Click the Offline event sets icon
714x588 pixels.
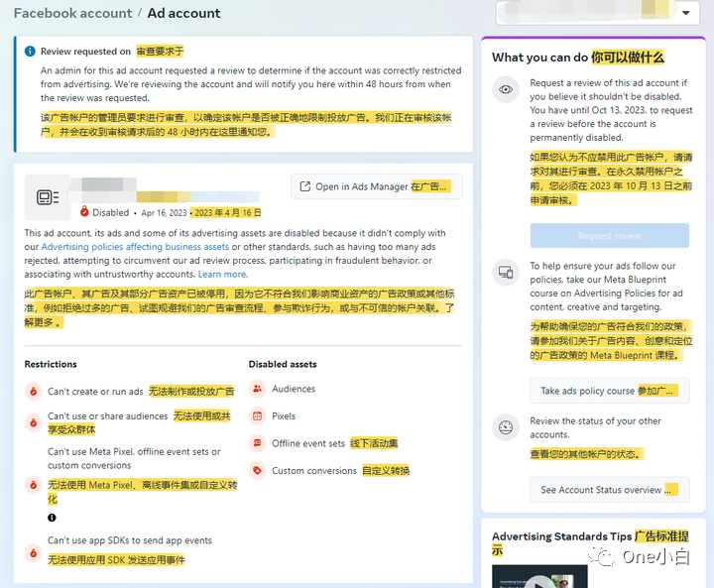[257, 443]
